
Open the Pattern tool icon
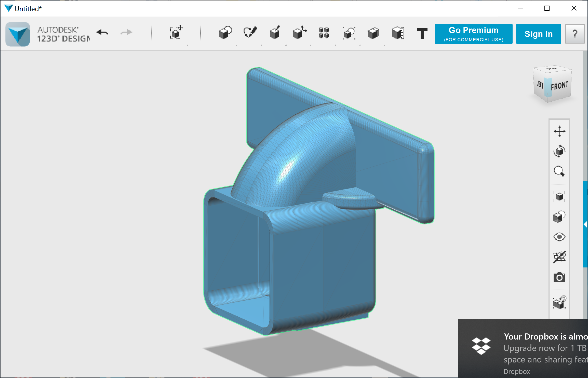pyautogui.click(x=324, y=33)
